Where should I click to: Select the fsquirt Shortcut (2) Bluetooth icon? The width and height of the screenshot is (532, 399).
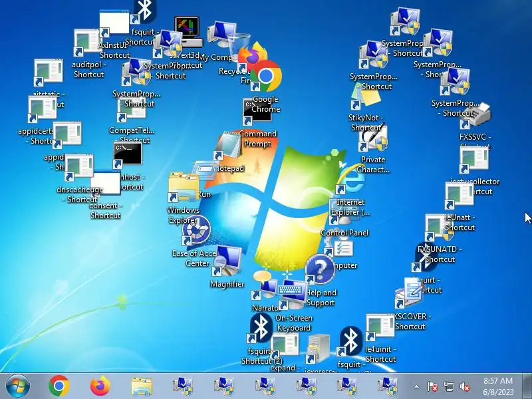(x=260, y=329)
